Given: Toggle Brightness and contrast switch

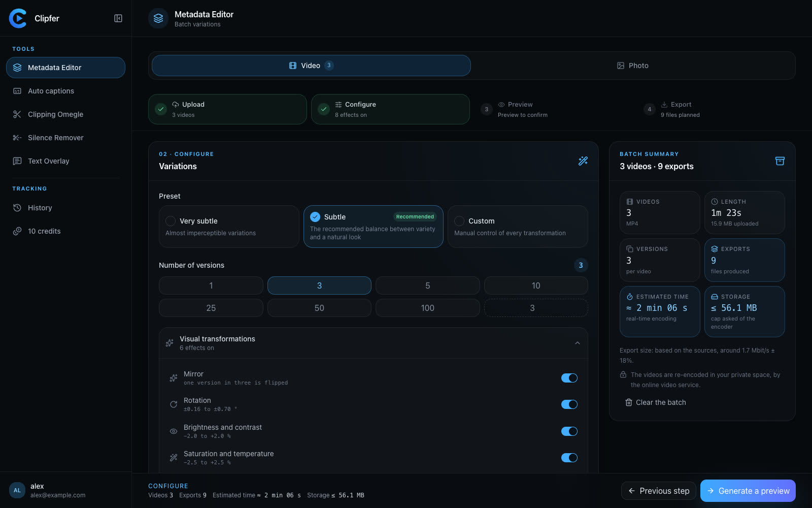Looking at the screenshot, I should pos(569,431).
